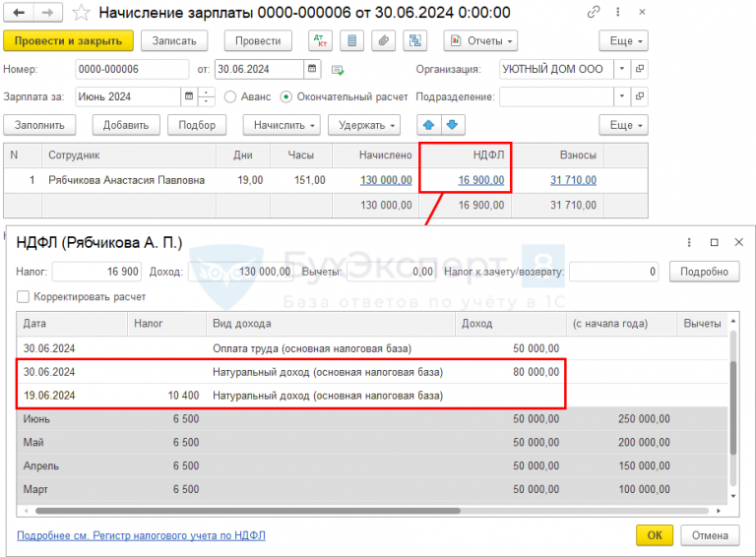Screen dimensions: 756x557
Task: Click Подробно button in НДФЛ dialog
Action: click(x=704, y=272)
